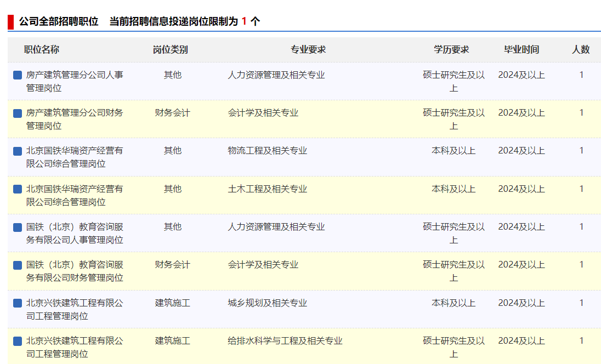Open 北京国铁华瑞 综合管理岗位 requiring 土木工程
Image resolution: width=601 pixels, height=364 pixels.
[75, 195]
